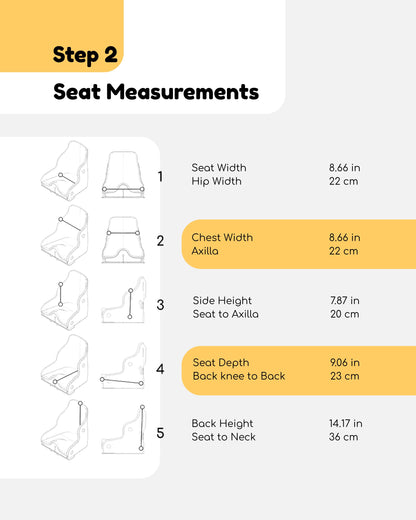Click the Back Height side-profile diagram
Screen dimensions: 416x520
[124, 429]
